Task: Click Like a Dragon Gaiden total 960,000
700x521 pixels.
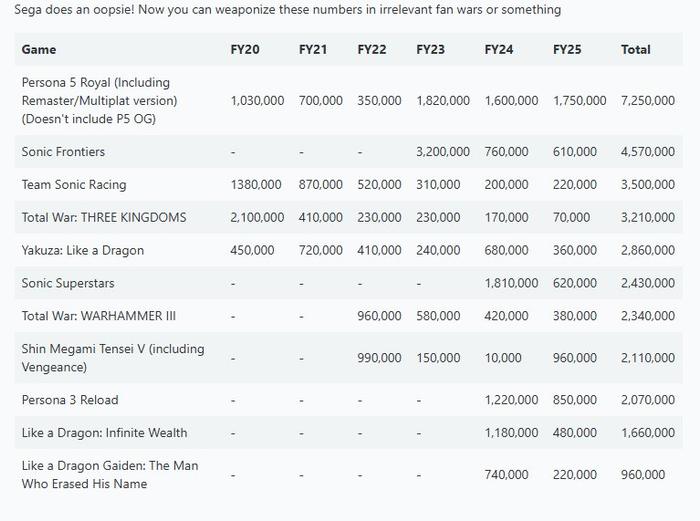Action: click(643, 475)
